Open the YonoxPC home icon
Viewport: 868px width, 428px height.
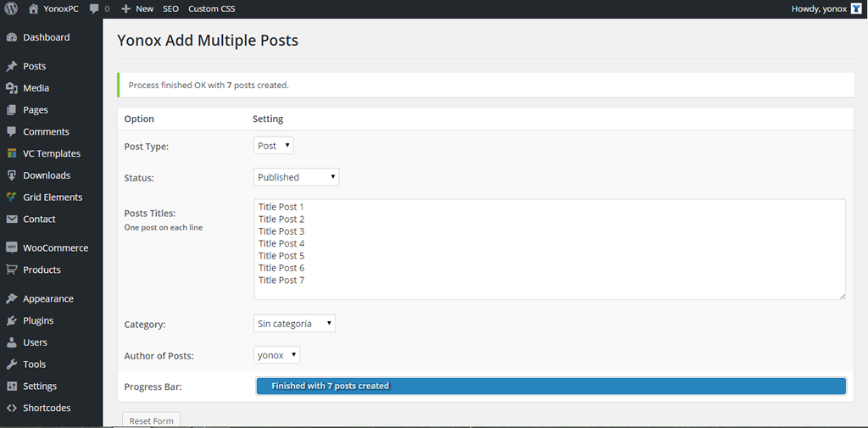point(33,8)
